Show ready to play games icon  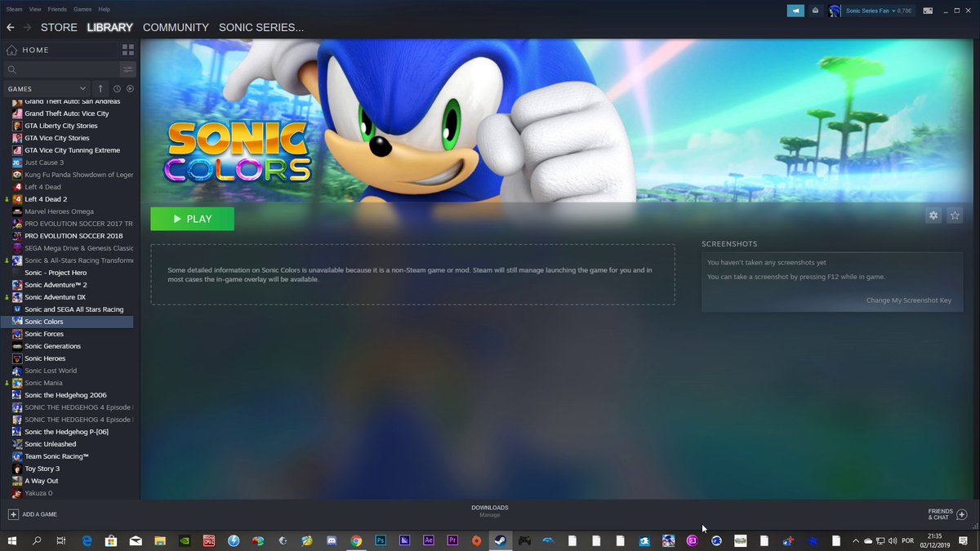(130, 88)
